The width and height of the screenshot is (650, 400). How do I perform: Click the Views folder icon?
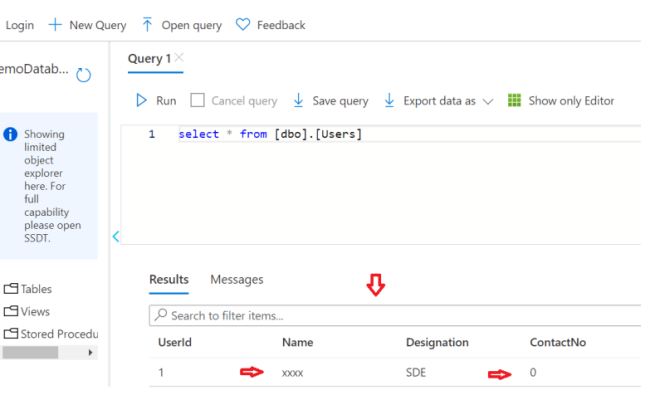(x=11, y=311)
